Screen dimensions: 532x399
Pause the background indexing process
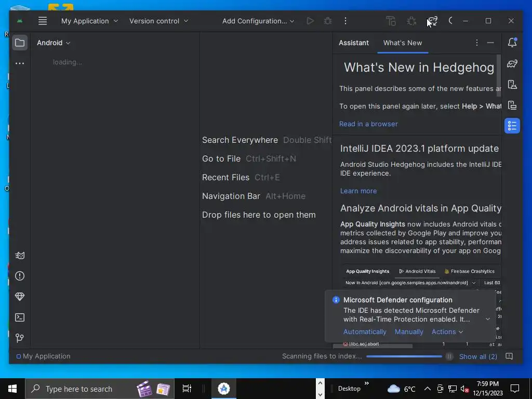449,356
